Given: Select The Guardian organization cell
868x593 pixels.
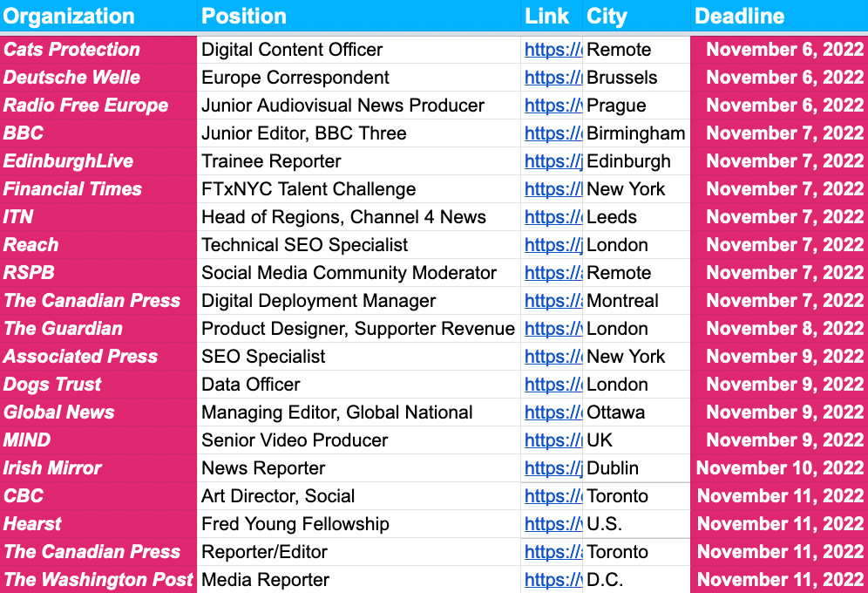Looking at the screenshot, I should click(98, 329).
